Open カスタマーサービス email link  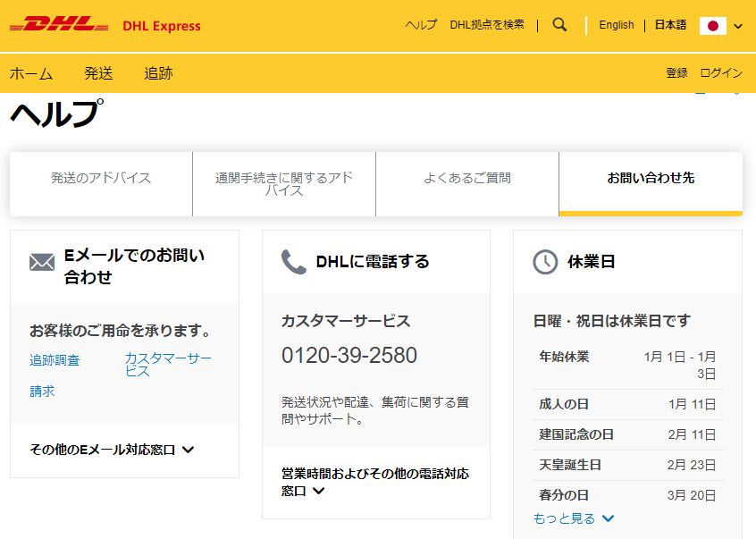168,365
